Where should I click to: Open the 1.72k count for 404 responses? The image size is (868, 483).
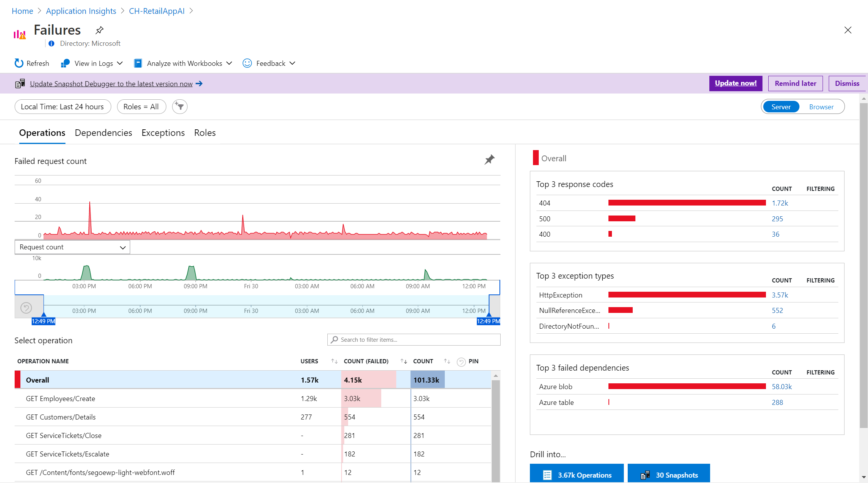coord(780,203)
